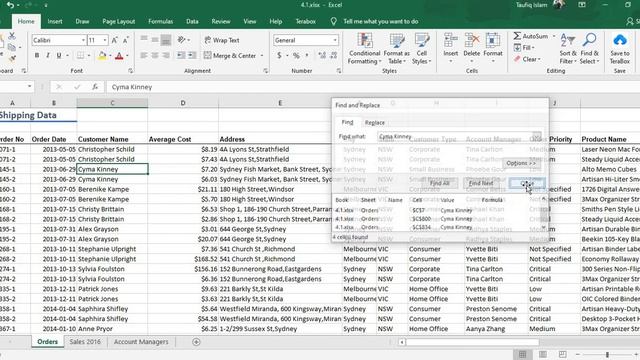640x360 pixels.
Task: Open the Home ribbon tab
Action: (26, 21)
